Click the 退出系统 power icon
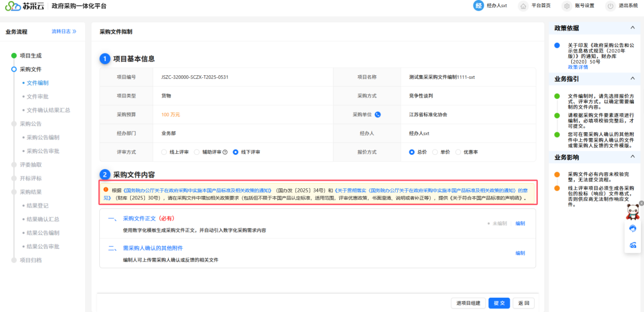This screenshot has height=312, width=644. pos(610,6)
